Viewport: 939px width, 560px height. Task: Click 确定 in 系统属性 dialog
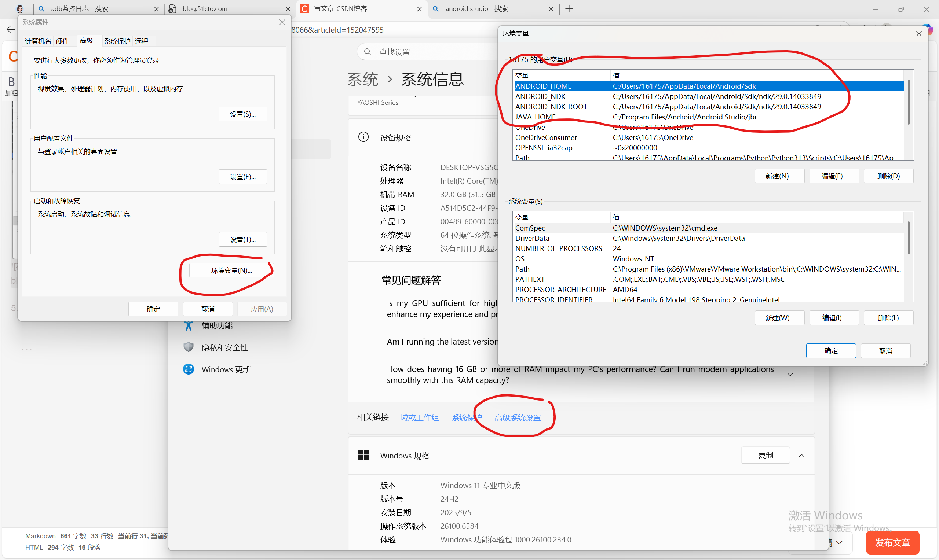click(153, 309)
